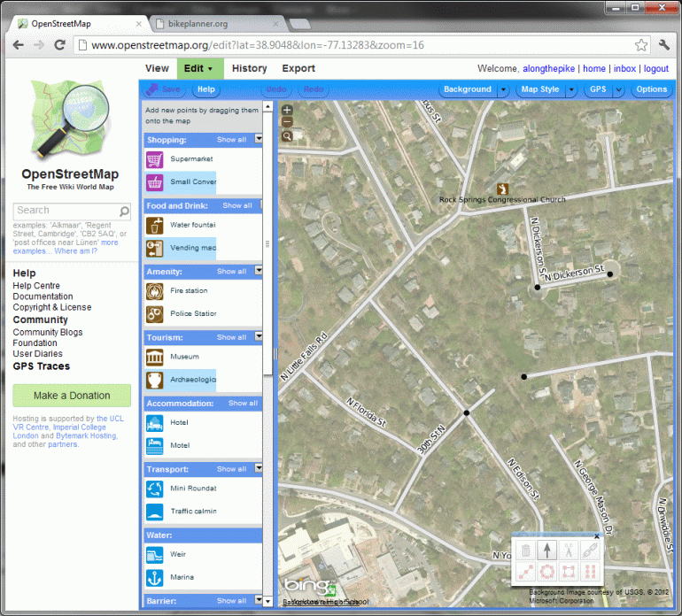Expand the Barrier category dropdown arrow
The image size is (682, 616).
[x=259, y=600]
